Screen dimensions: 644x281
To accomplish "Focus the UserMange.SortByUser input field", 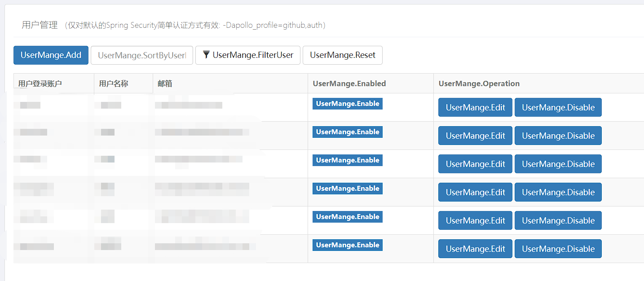I will coord(142,55).
